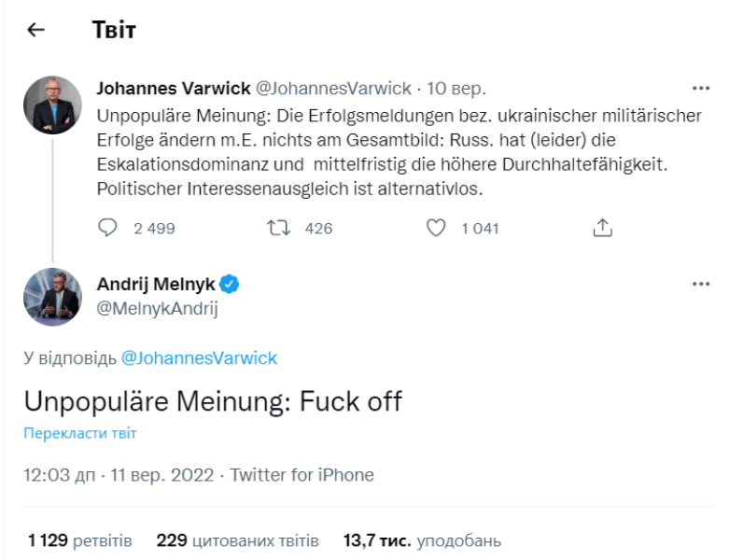The width and height of the screenshot is (729, 560).
Task: Open Johannes Varwick's profile picture
Action: point(52,105)
